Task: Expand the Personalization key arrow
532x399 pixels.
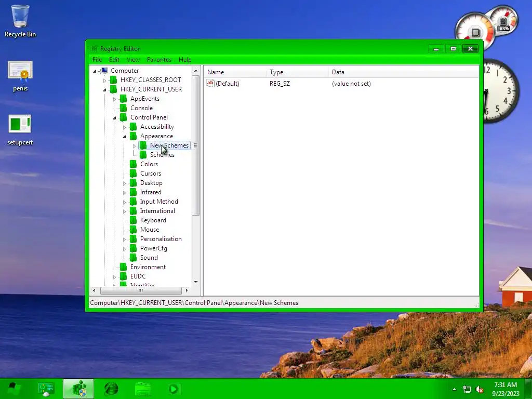Action: (x=124, y=240)
